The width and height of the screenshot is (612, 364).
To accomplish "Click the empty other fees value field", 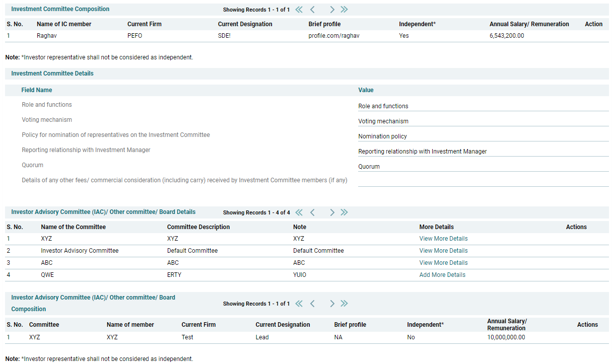I will pyautogui.click(x=483, y=181).
